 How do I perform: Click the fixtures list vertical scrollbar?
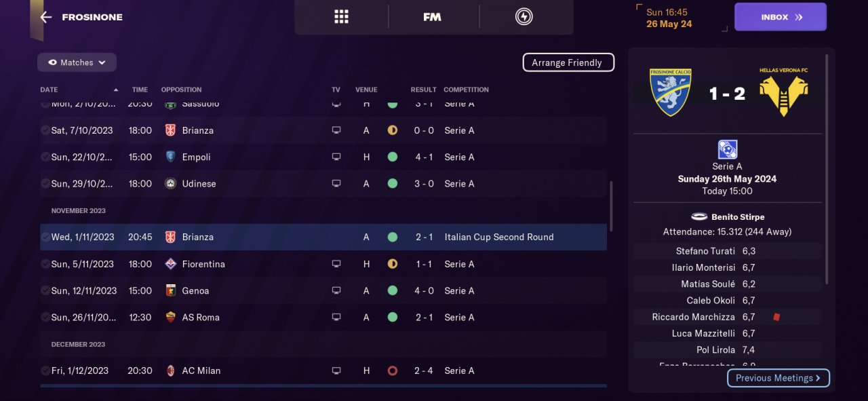(611, 206)
